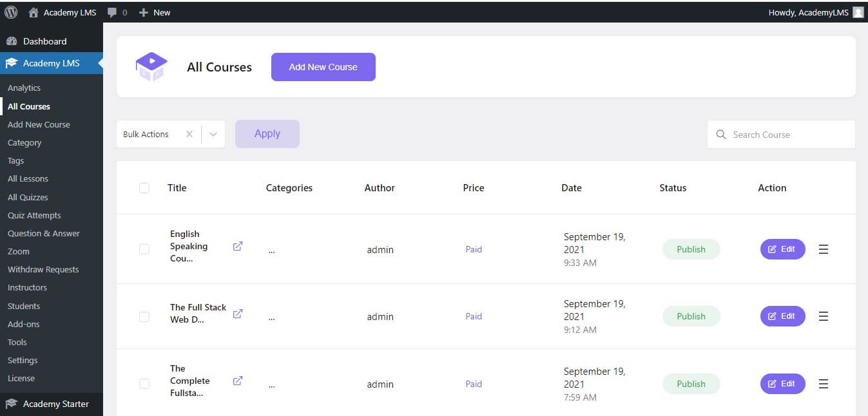Open Full Stack Web course external link icon
This screenshot has width=868, height=416.
point(238,314)
